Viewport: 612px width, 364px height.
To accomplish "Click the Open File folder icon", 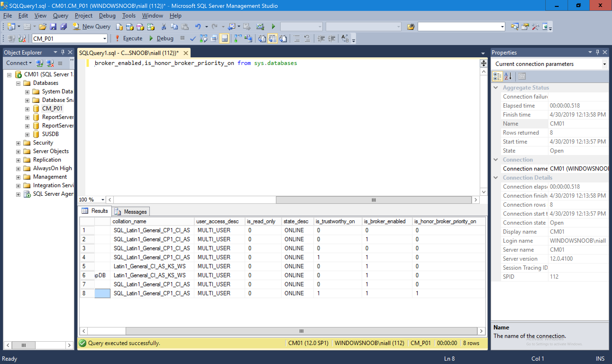I will point(43,27).
